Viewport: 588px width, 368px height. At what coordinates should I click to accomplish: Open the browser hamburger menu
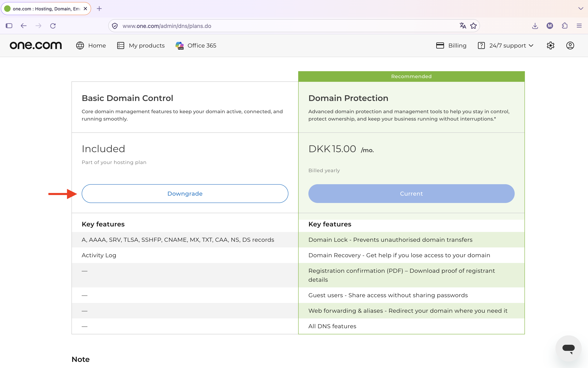tap(579, 26)
